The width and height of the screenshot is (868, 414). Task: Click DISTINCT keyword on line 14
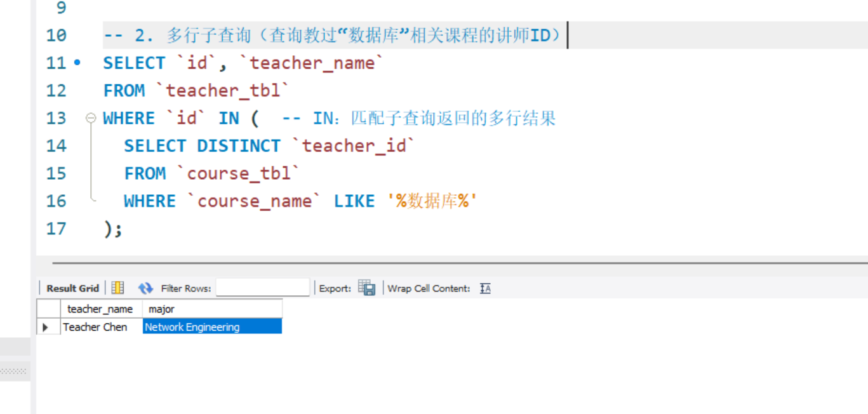click(239, 145)
